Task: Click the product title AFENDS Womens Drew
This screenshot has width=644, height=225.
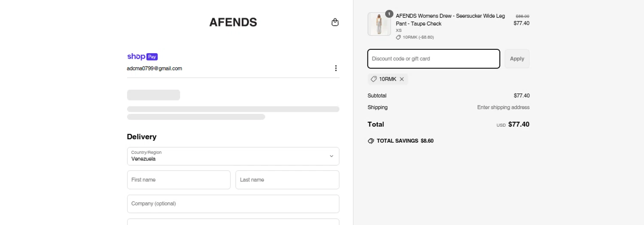Action: pos(450,20)
